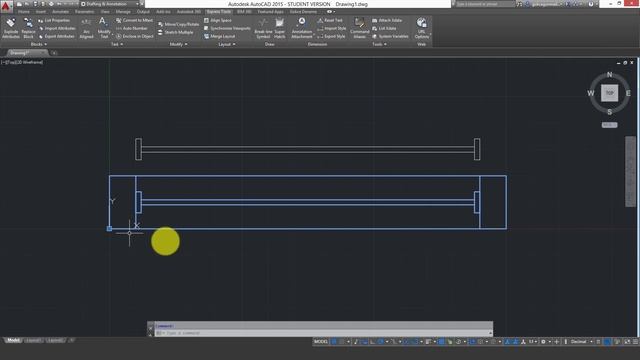Click Reset Text dimension tool
Viewport: 640px width, 360px height.
(x=330, y=20)
